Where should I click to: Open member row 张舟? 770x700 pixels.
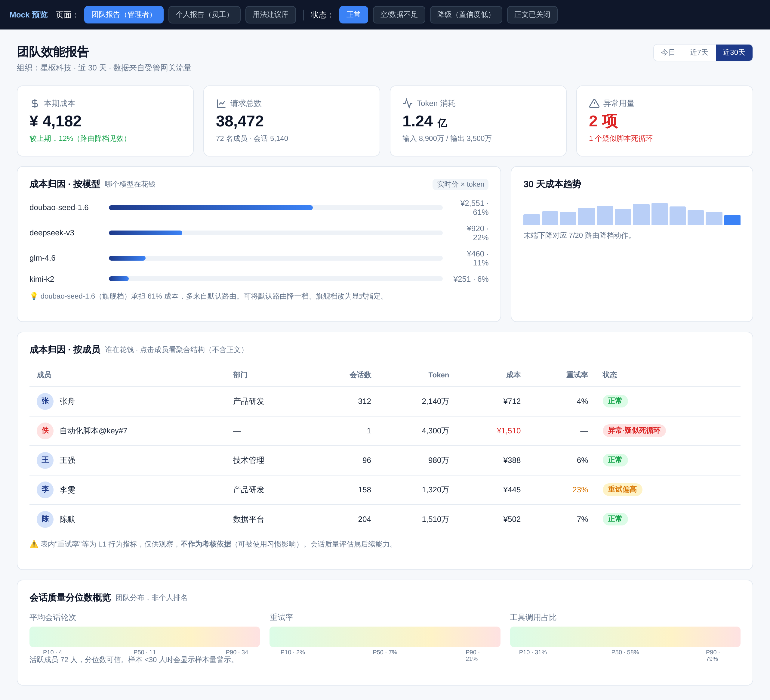[x=385, y=401]
